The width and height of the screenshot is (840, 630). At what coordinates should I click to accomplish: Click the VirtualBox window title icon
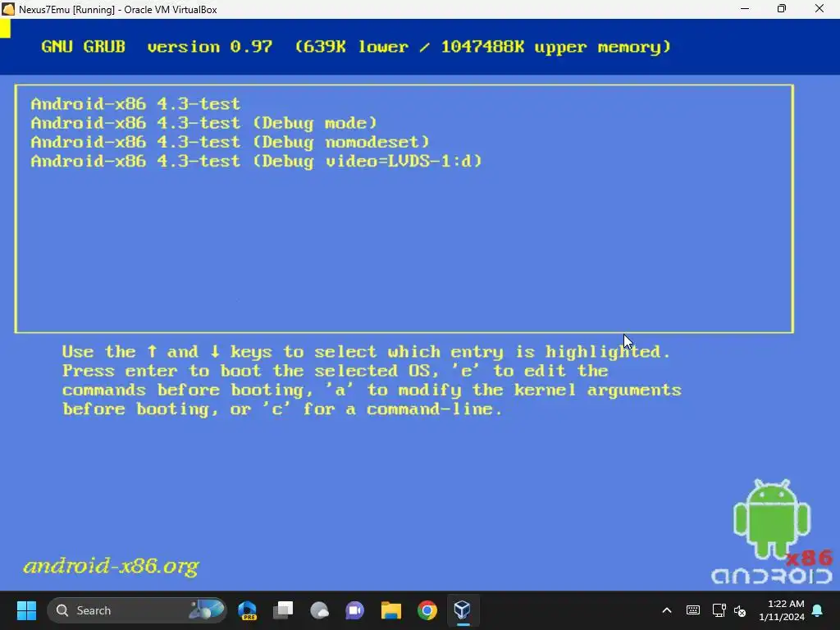click(8, 9)
